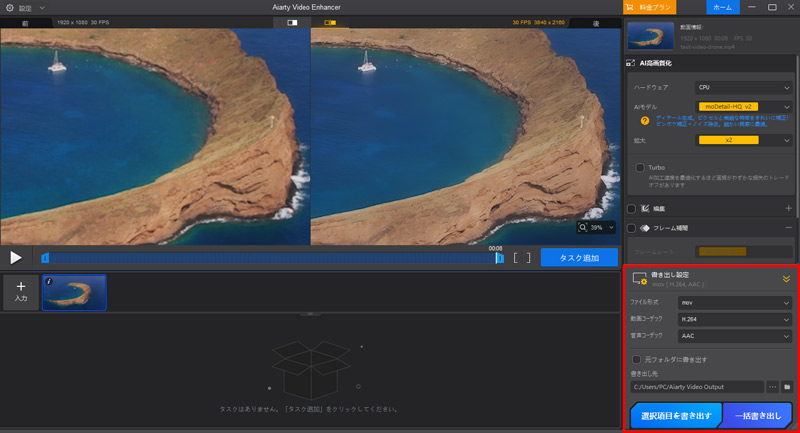Image resolution: width=800 pixels, height=433 pixels.
Task: Add input file with plus button
Action: click(x=21, y=292)
